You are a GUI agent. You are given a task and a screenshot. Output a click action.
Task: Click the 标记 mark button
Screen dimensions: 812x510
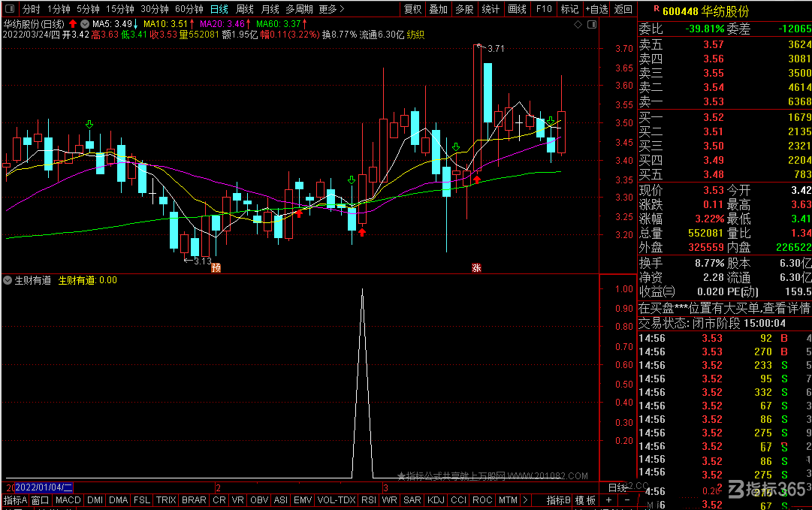tap(569, 9)
